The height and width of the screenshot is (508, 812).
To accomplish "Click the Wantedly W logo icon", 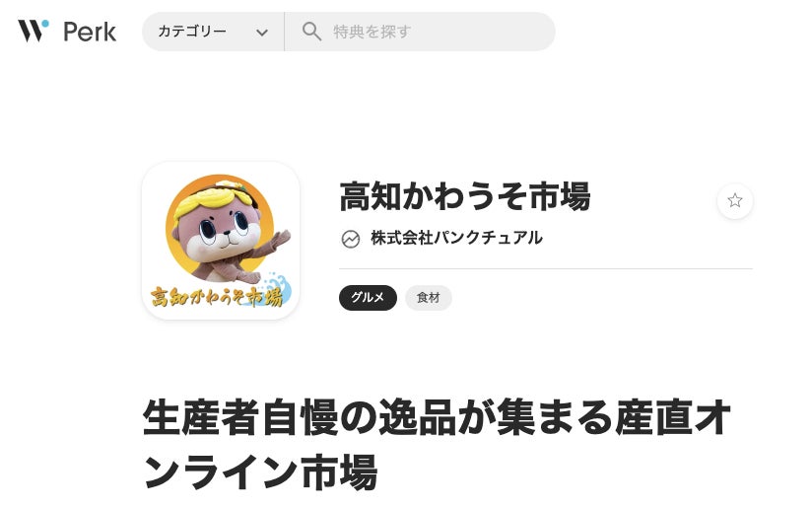I will click(34, 31).
